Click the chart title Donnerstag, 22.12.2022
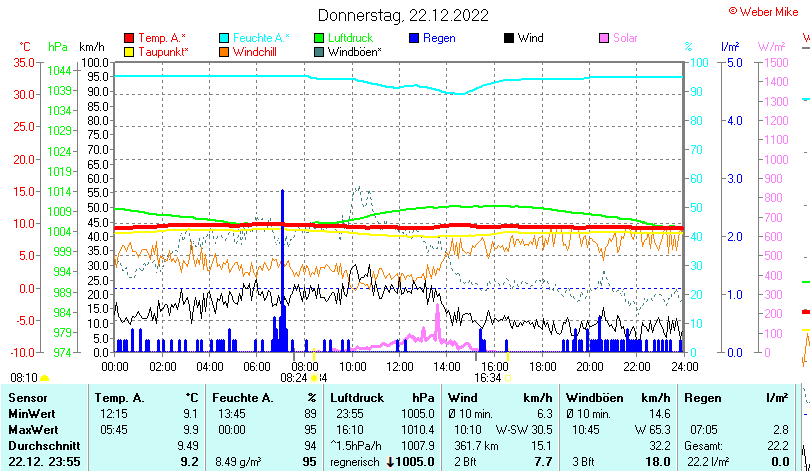Viewport: 810px width, 471px height. [403, 15]
